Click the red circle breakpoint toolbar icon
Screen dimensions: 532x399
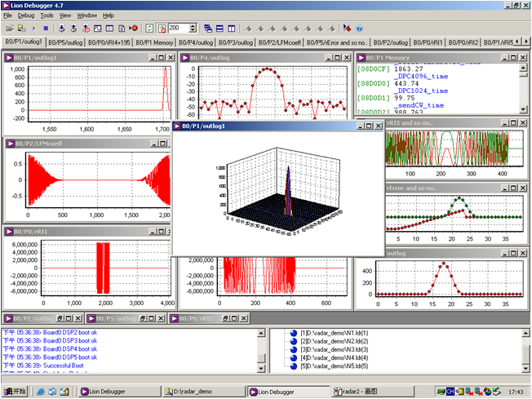[133, 29]
